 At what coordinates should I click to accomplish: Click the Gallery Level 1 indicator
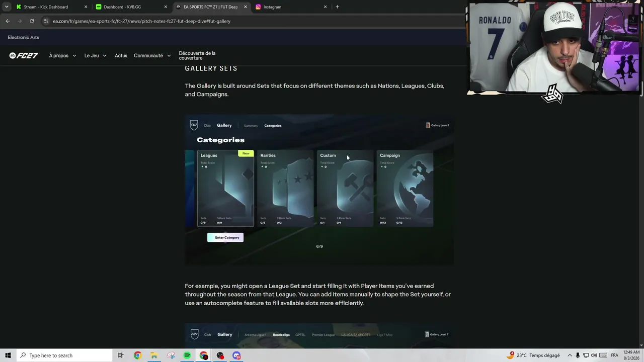click(437, 125)
